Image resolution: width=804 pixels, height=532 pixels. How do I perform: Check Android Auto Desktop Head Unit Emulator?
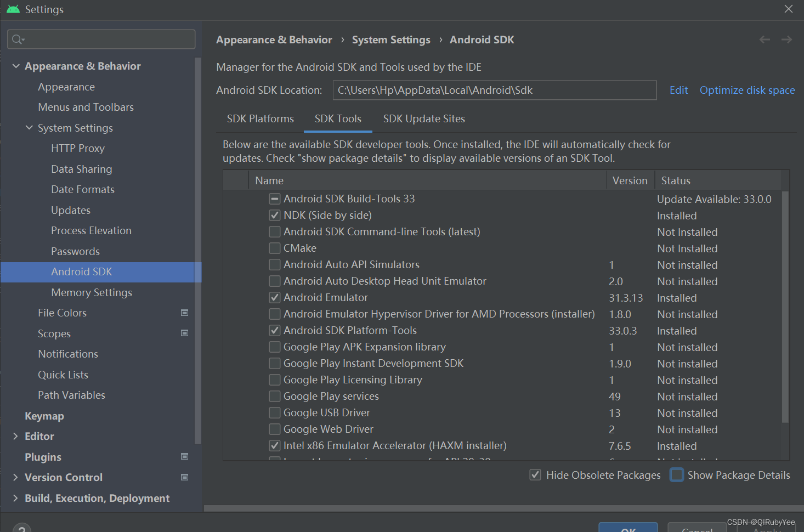click(x=275, y=281)
